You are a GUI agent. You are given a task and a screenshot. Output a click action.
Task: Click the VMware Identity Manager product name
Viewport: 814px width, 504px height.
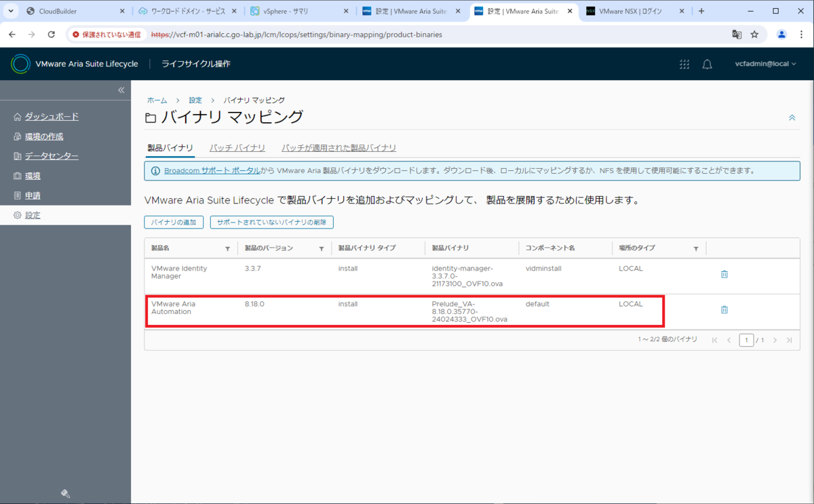(179, 273)
